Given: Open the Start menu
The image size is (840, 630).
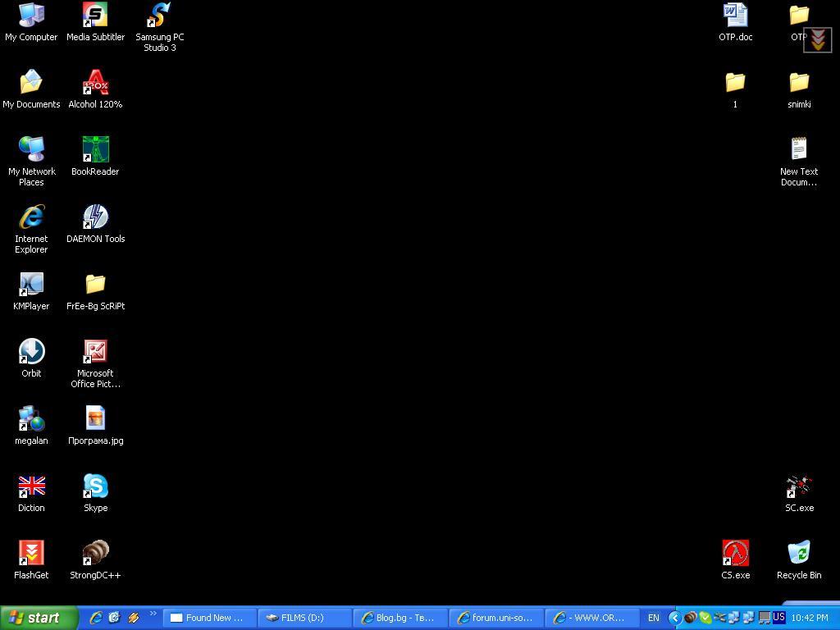Looking at the screenshot, I should [39, 618].
